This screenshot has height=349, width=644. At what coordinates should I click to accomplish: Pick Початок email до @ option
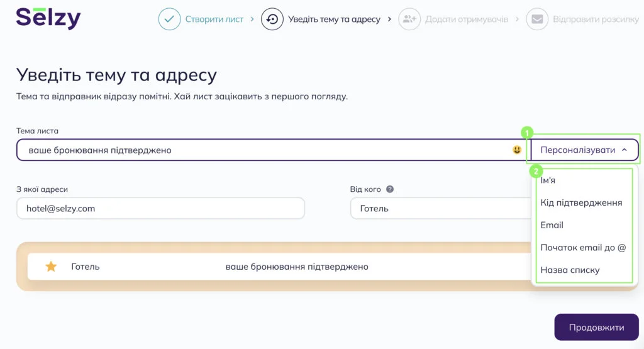click(583, 248)
